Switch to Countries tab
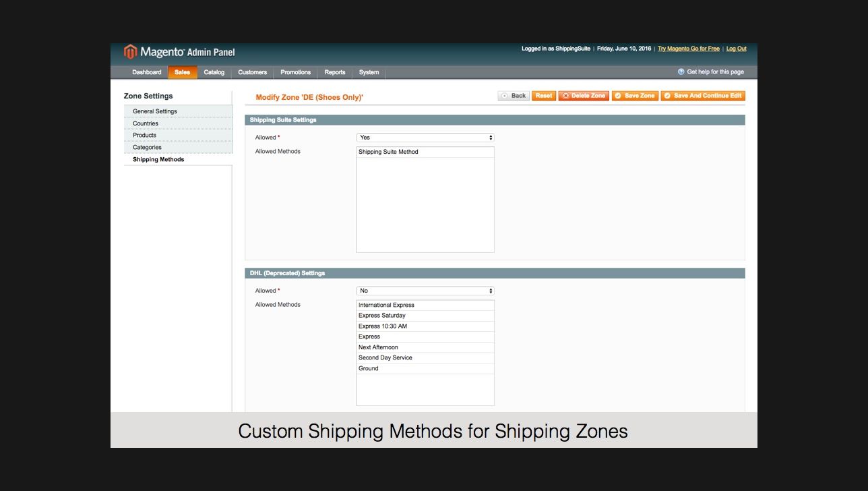The width and height of the screenshot is (868, 491). point(146,123)
